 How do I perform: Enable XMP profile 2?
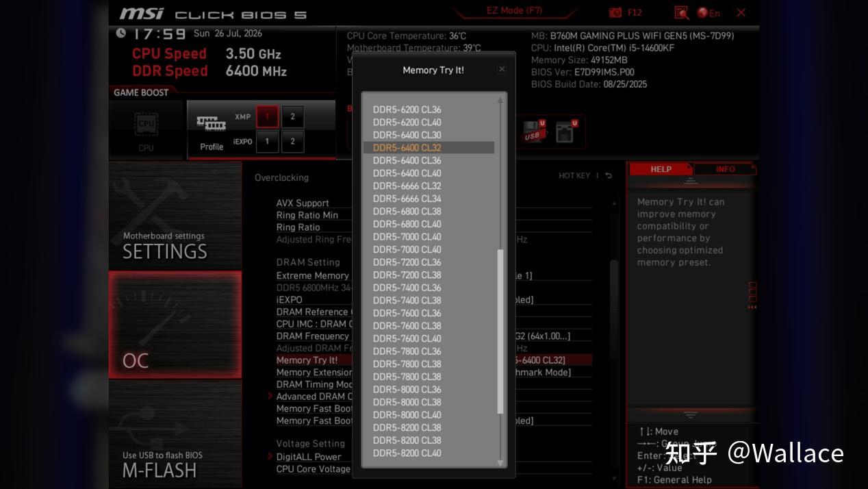[x=292, y=116]
